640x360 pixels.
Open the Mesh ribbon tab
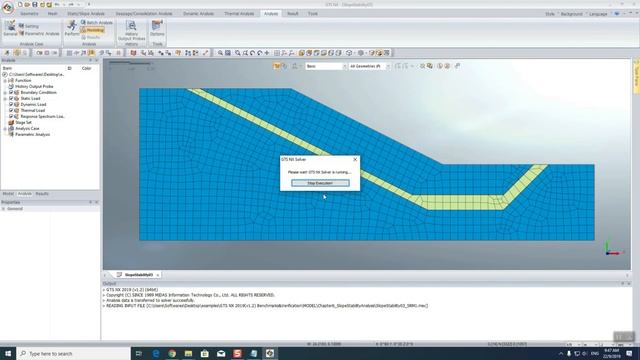[x=53, y=13]
